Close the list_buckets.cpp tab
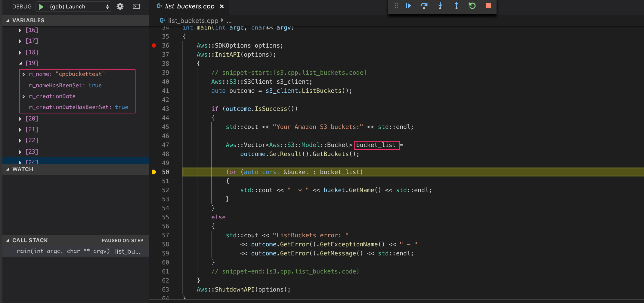Image resolution: width=644 pixels, height=303 pixels. point(222,6)
